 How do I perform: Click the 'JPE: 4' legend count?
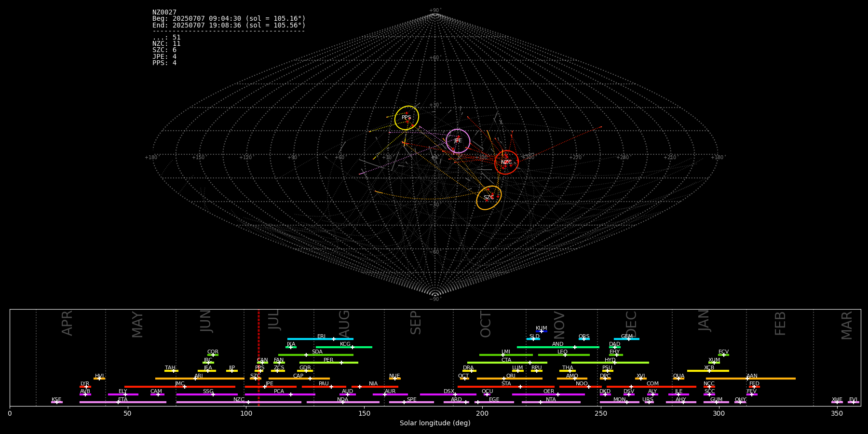point(164,57)
